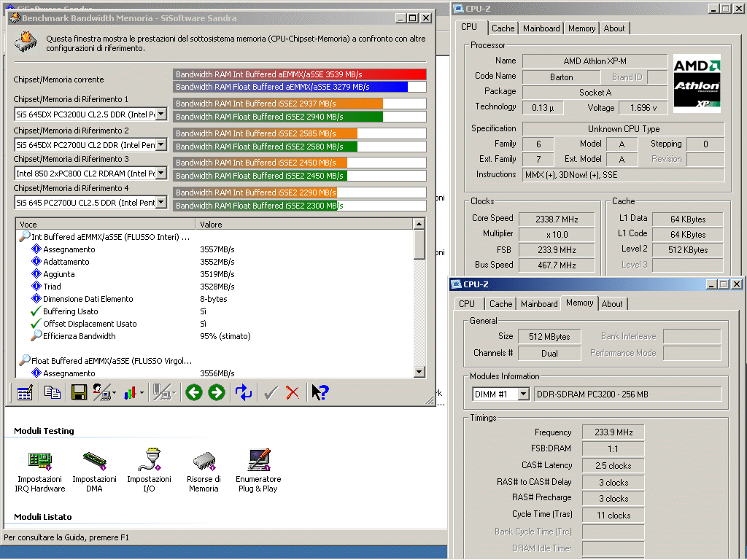
Task: Click the red X cancel icon
Action: click(x=293, y=393)
